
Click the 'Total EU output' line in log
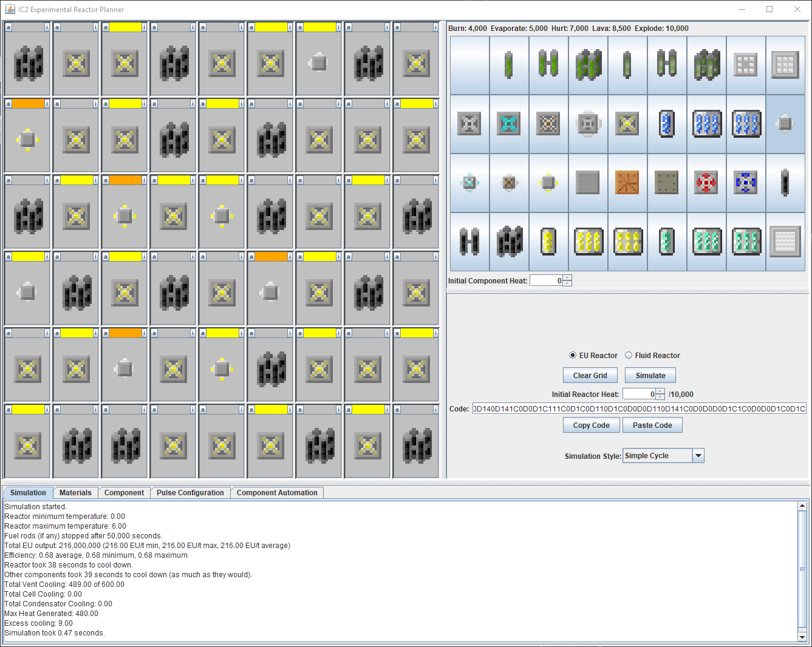tap(148, 546)
